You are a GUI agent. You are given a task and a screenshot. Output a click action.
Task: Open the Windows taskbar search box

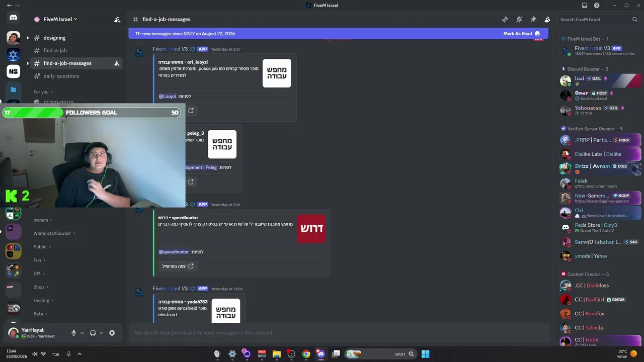coord(380,354)
